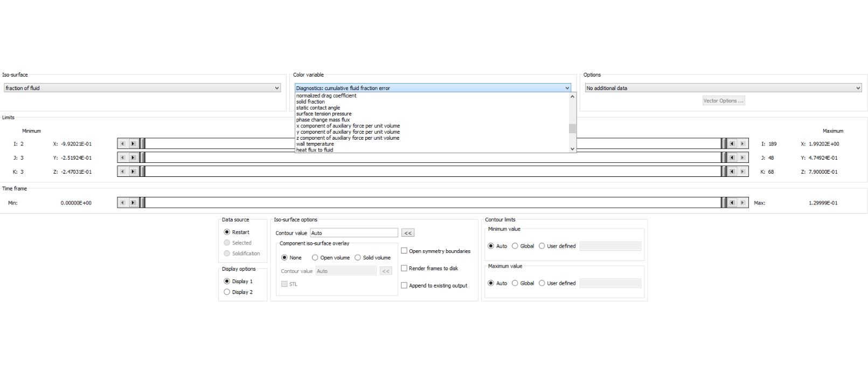
Task: Click the J minimum increment arrow
Action: [133, 157]
